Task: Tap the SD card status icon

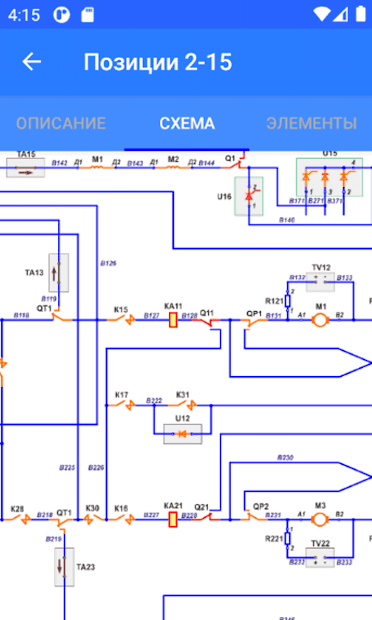Action: (88, 15)
